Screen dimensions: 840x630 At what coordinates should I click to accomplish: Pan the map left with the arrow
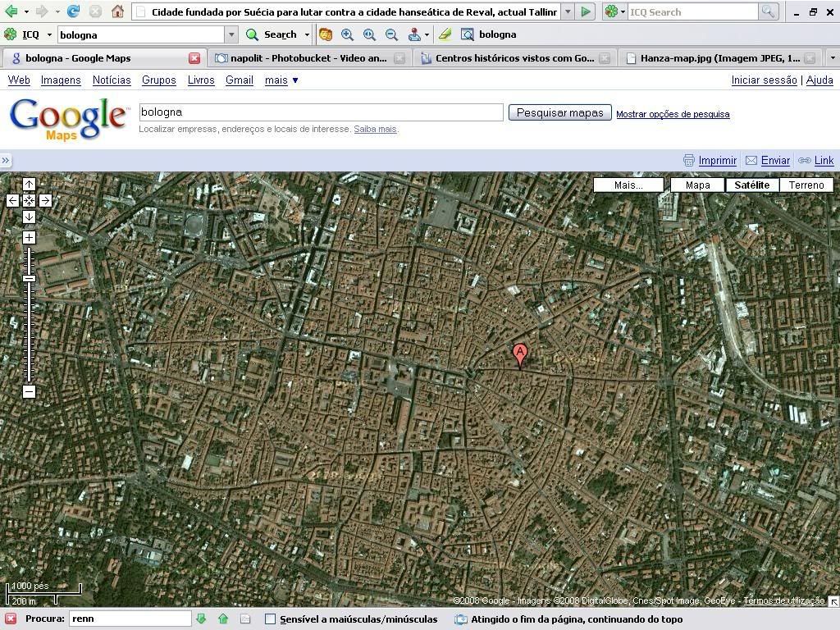pos(12,200)
